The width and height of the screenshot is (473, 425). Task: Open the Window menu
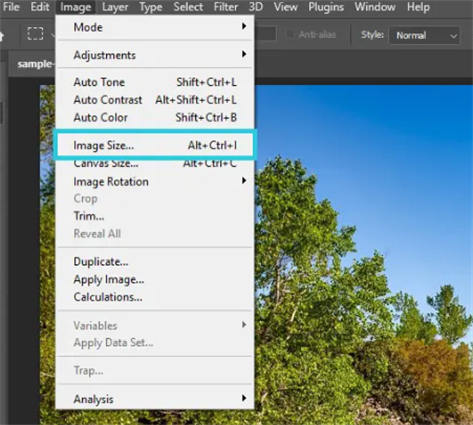tap(375, 7)
